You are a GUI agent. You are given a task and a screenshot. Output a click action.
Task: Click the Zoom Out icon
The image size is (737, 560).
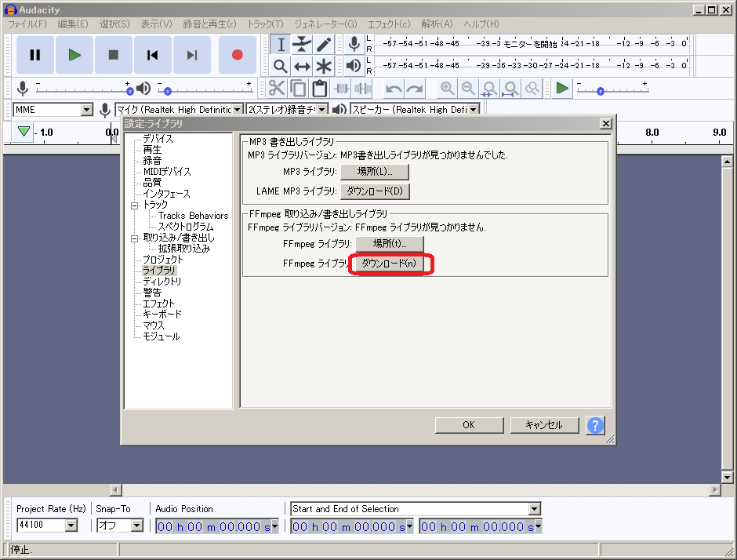[x=467, y=89]
